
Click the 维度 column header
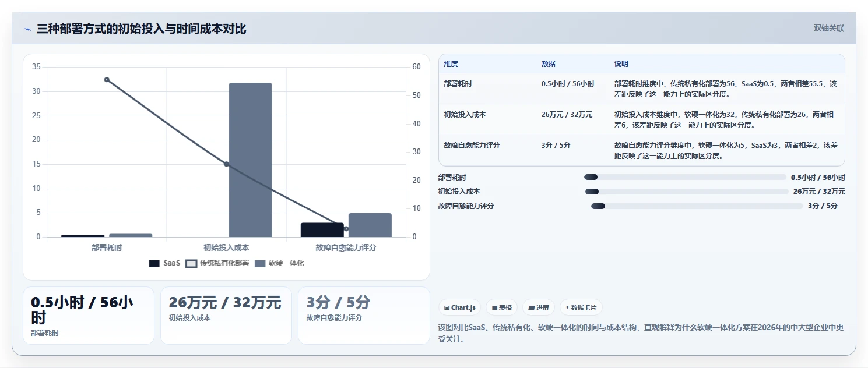click(451, 64)
